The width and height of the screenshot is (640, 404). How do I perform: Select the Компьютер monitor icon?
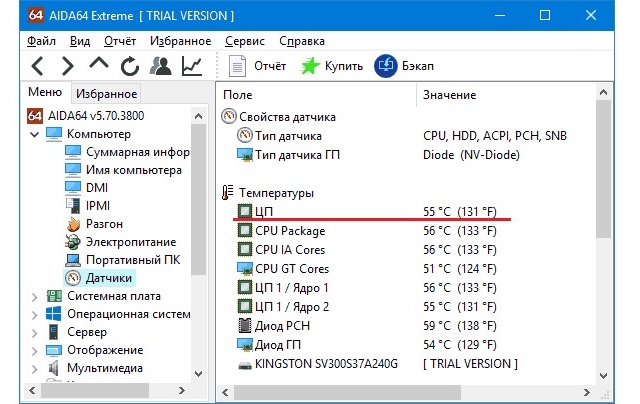(54, 134)
